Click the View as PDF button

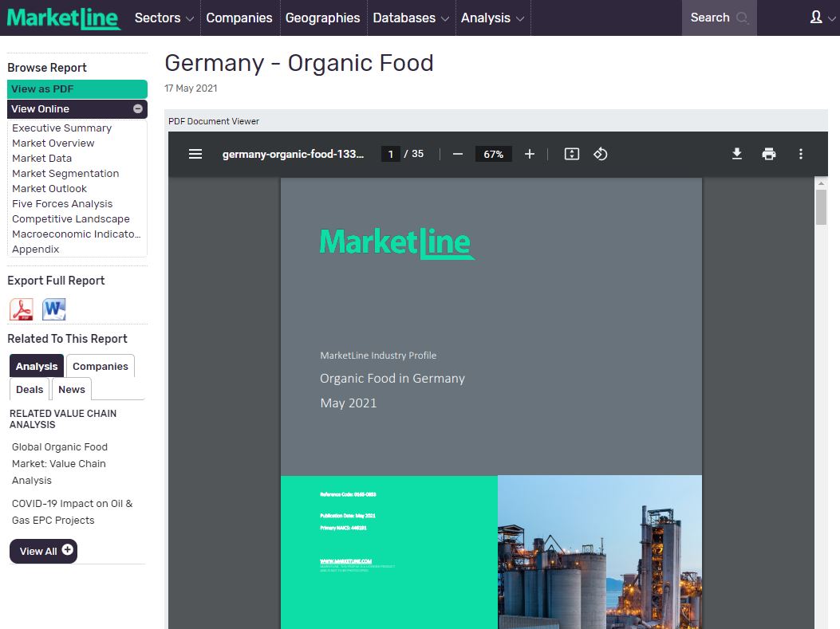[x=77, y=89]
